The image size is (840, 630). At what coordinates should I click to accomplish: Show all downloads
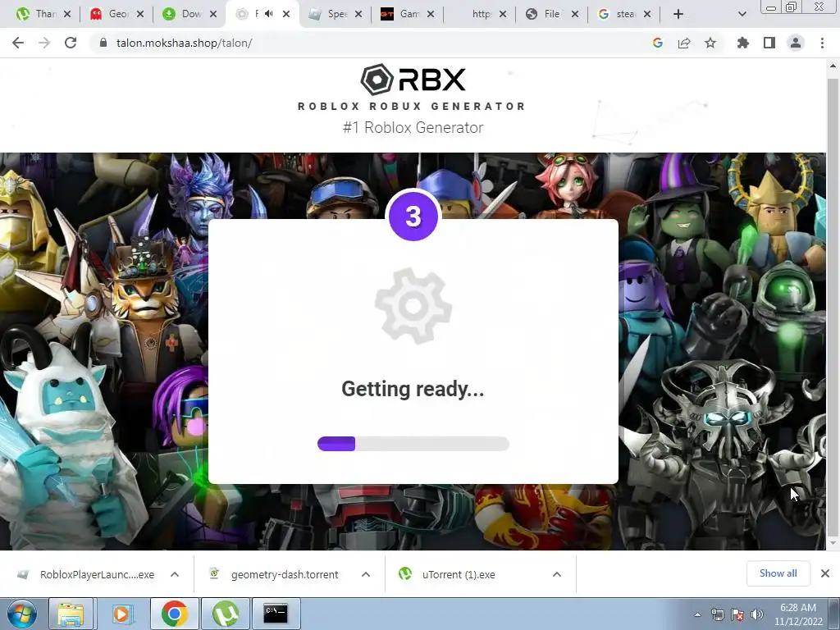click(778, 573)
